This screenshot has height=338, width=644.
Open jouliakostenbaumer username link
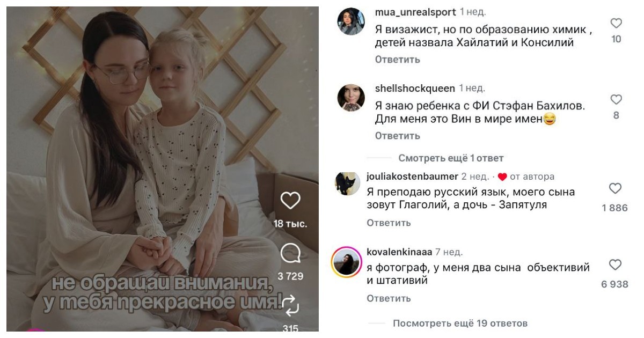[x=412, y=177]
